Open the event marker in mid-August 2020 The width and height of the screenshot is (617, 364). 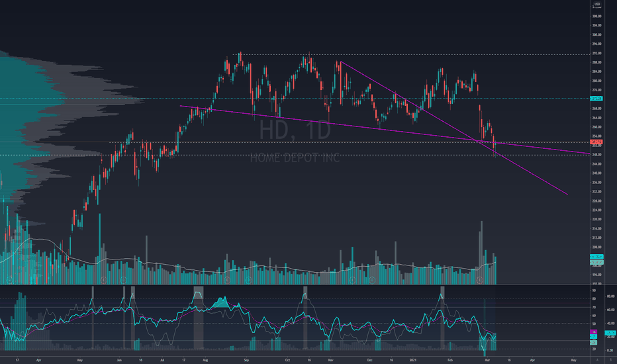[227, 280]
